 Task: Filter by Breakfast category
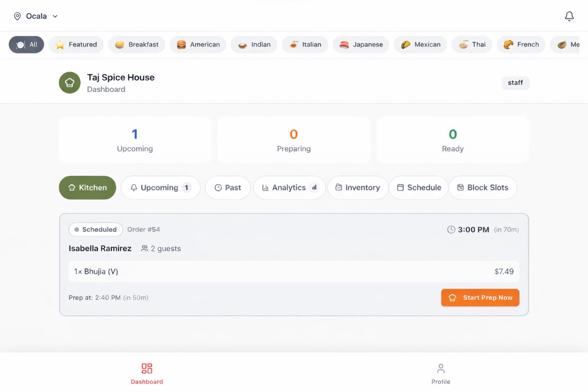137,45
